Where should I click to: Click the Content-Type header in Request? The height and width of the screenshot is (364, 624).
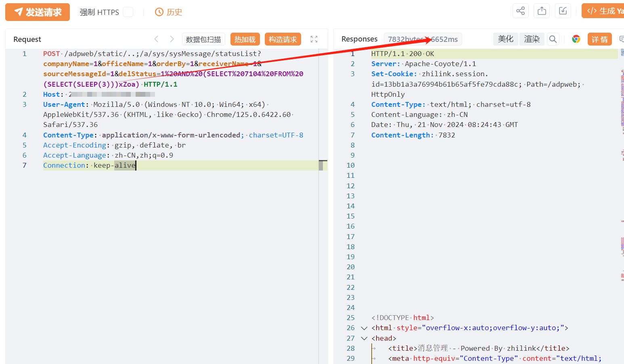(x=68, y=135)
